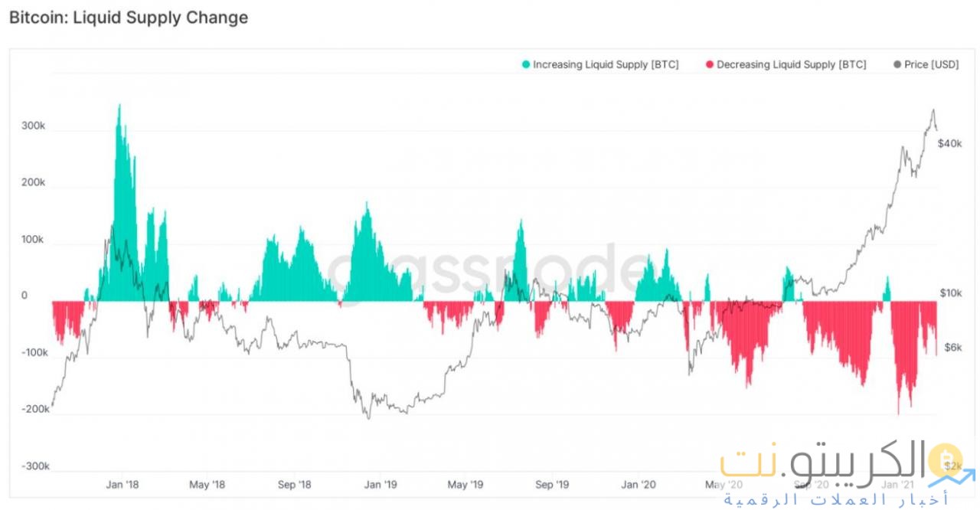Select the Jan '18 time axis label
The width and height of the screenshot is (980, 510).
click(x=122, y=485)
